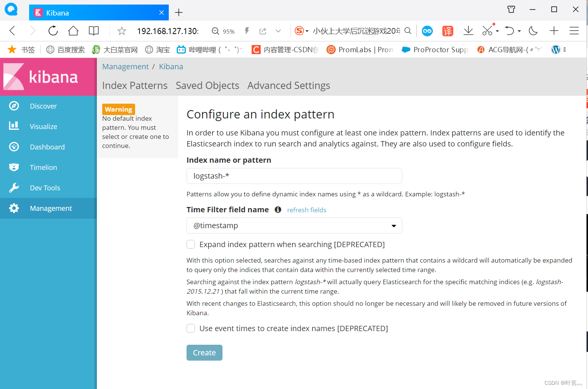Image resolution: width=588 pixels, height=389 pixels.
Task: Go forward using browser forward arrow
Action: 33,31
